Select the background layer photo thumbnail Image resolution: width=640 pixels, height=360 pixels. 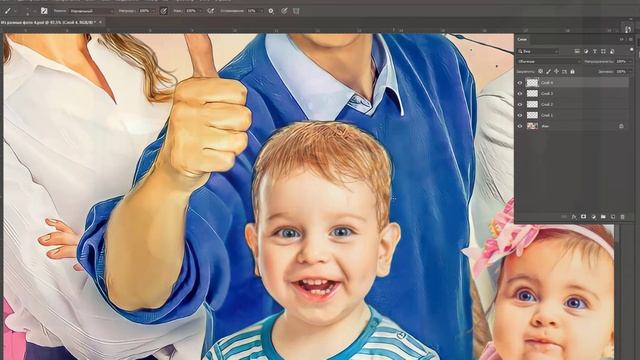(x=532, y=126)
